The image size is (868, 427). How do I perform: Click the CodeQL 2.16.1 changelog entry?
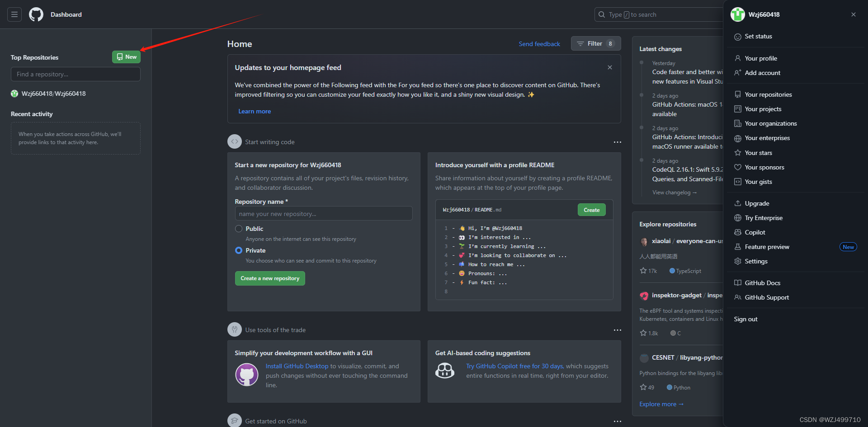tap(687, 174)
